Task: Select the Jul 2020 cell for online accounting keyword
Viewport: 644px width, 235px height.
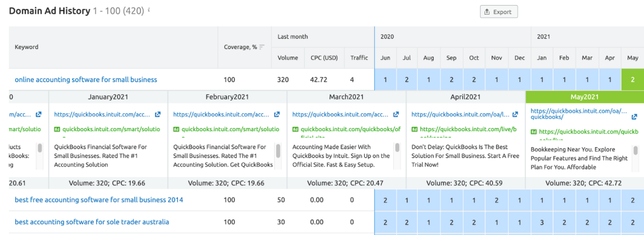Action: (x=407, y=80)
